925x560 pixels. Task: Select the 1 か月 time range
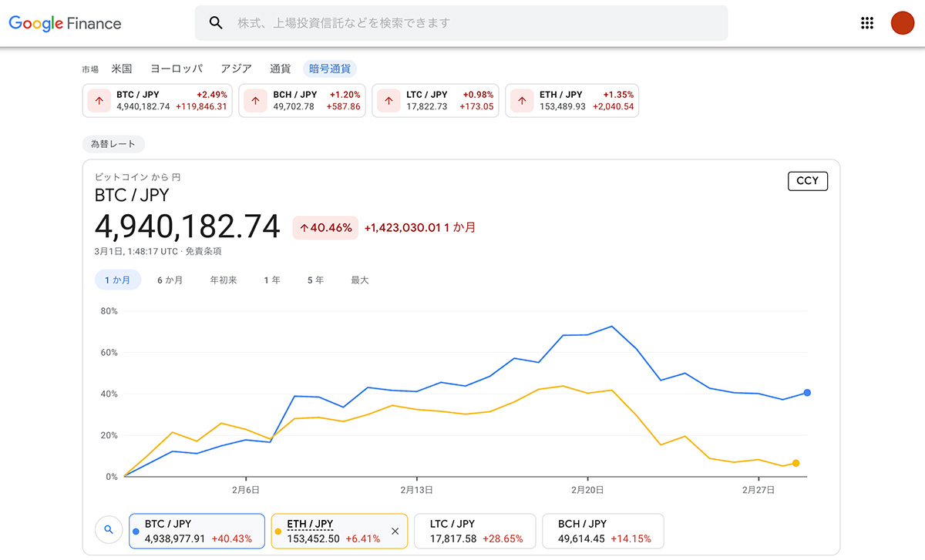tap(118, 280)
